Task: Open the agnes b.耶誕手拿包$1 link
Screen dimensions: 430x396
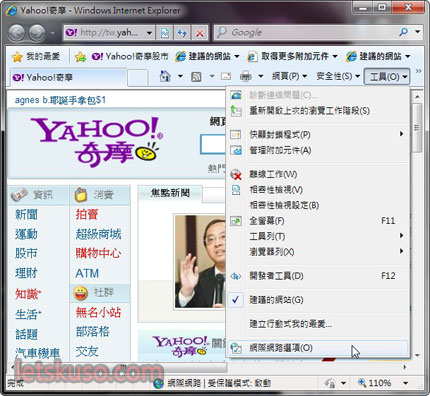Action: point(60,100)
